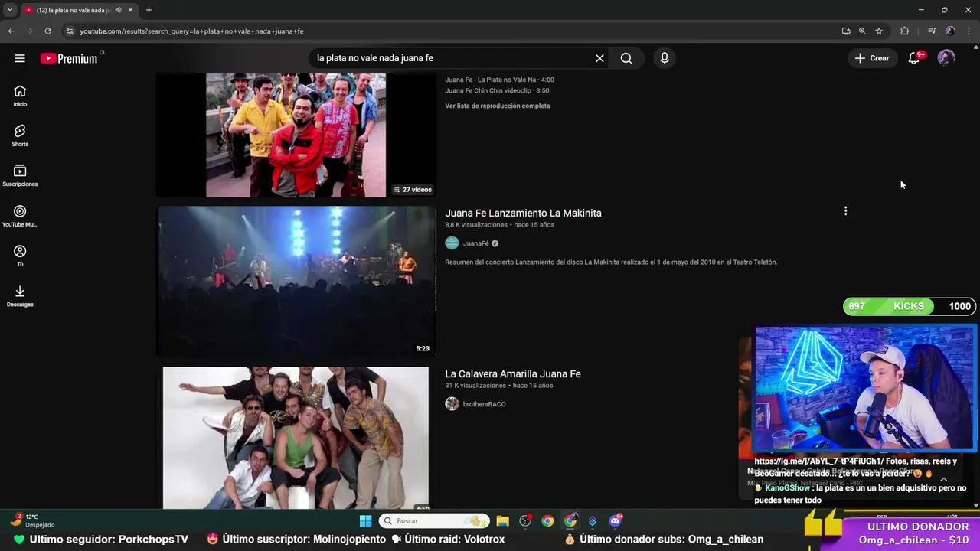Go back in the browser
This screenshot has width=980, height=551.
tap(11, 31)
